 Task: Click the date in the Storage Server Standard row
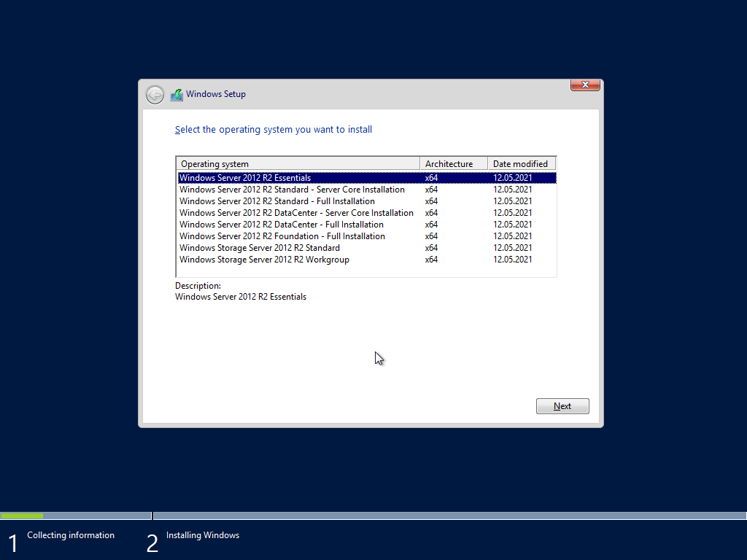coord(513,248)
